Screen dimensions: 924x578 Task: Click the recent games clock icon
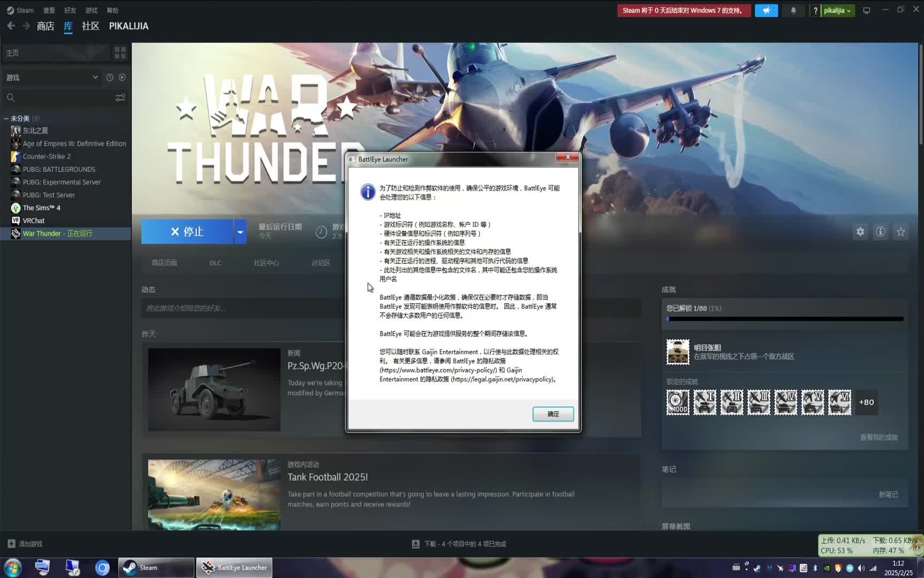point(110,78)
